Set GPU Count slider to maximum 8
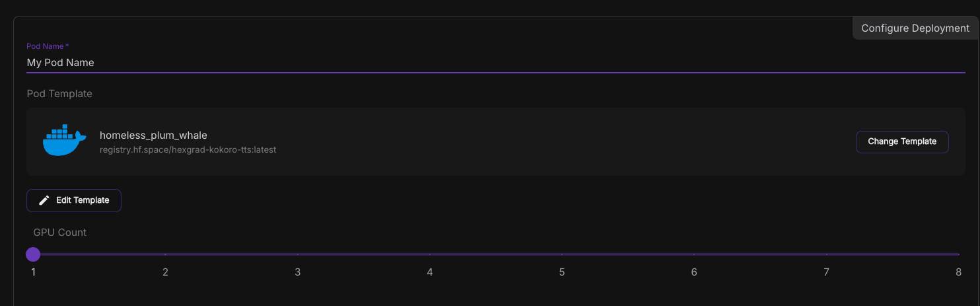This screenshot has height=306, width=980. (x=958, y=254)
